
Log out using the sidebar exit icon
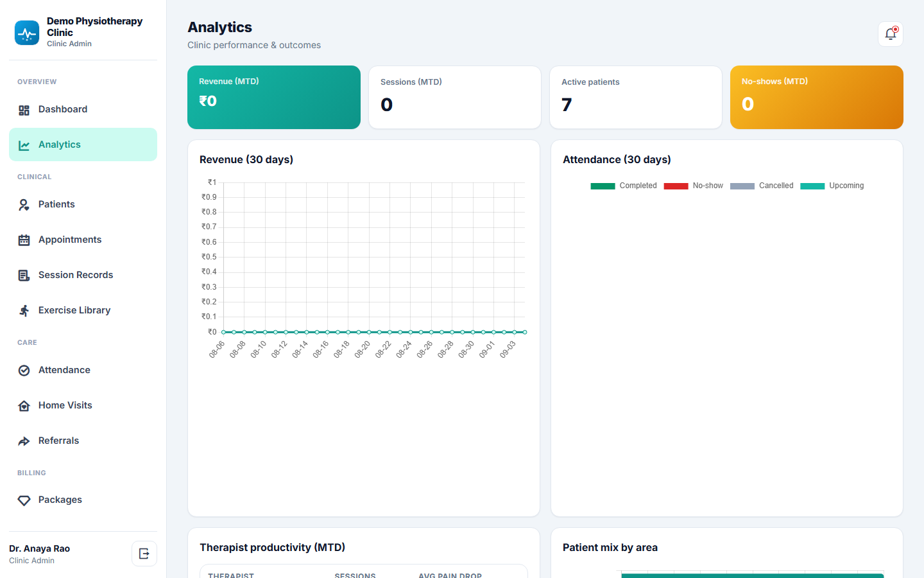pyautogui.click(x=144, y=554)
